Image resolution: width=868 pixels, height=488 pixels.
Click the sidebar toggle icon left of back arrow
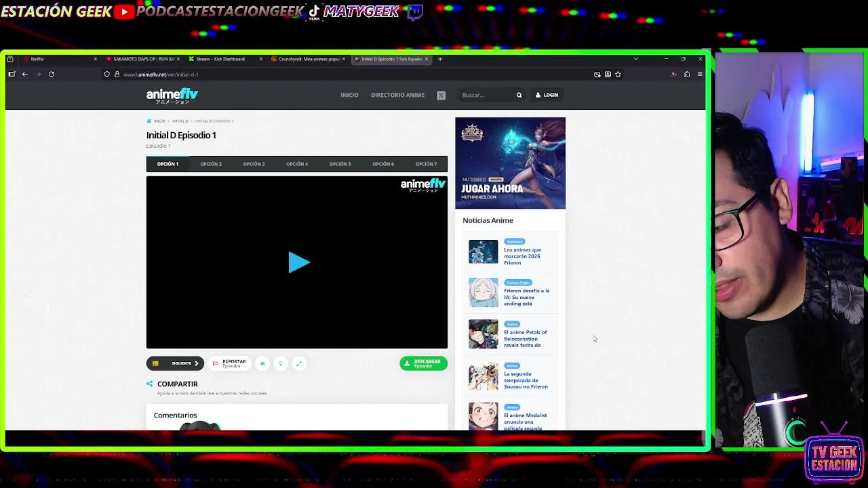pyautogui.click(x=12, y=74)
